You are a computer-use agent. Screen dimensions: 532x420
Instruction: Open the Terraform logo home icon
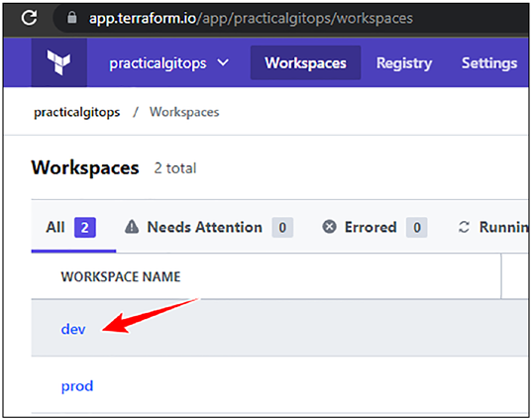tap(59, 62)
